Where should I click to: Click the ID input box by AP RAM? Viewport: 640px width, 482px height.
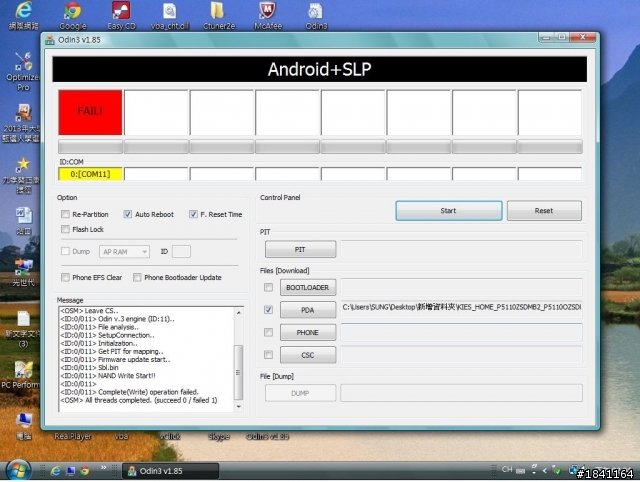181,252
